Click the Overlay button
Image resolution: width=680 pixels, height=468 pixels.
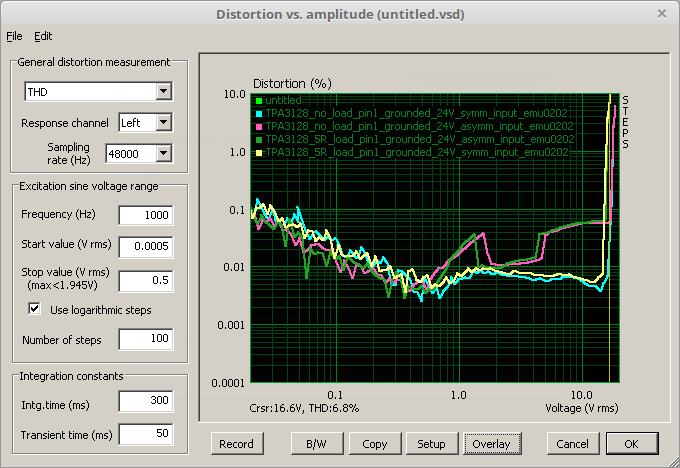point(490,443)
